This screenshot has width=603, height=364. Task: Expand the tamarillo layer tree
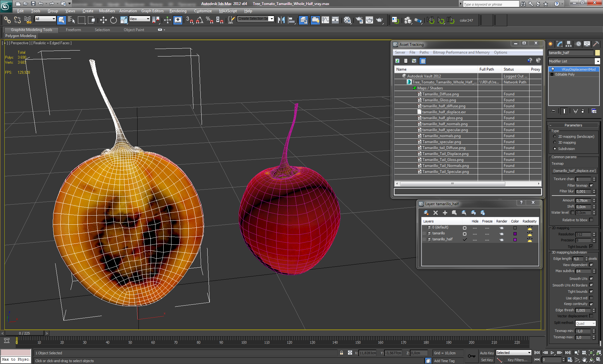(424, 233)
